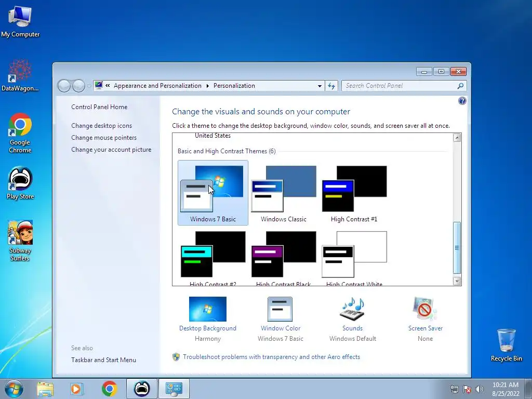Click the Play Store taskbar button
The image size is (532, 399).
coord(142,389)
